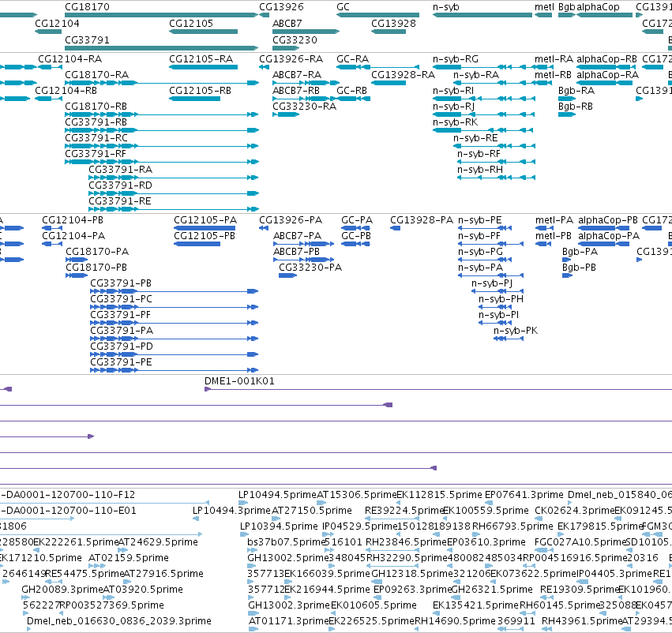
Task: Select the GC-RB transcript label
Action: (351, 90)
